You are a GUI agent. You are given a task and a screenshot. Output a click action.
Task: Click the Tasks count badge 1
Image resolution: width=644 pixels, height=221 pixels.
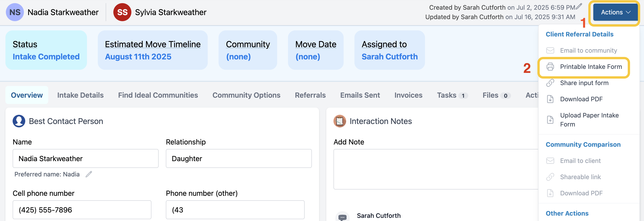463,96
